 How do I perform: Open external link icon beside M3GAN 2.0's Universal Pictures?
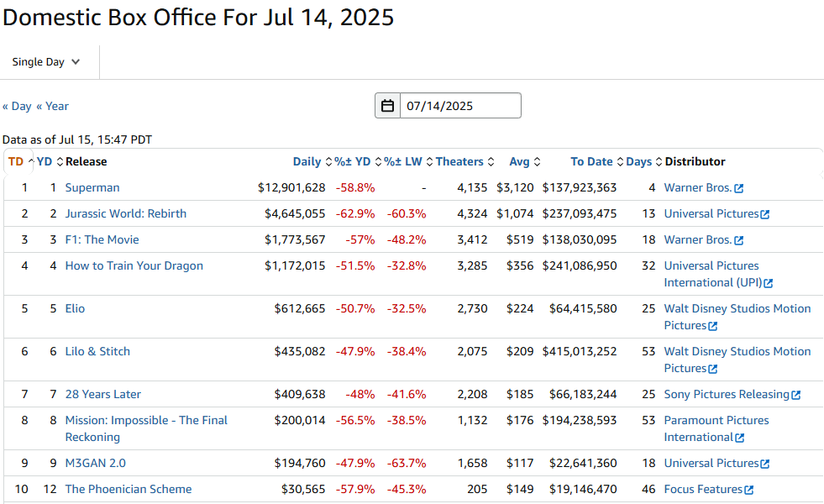tap(765, 464)
